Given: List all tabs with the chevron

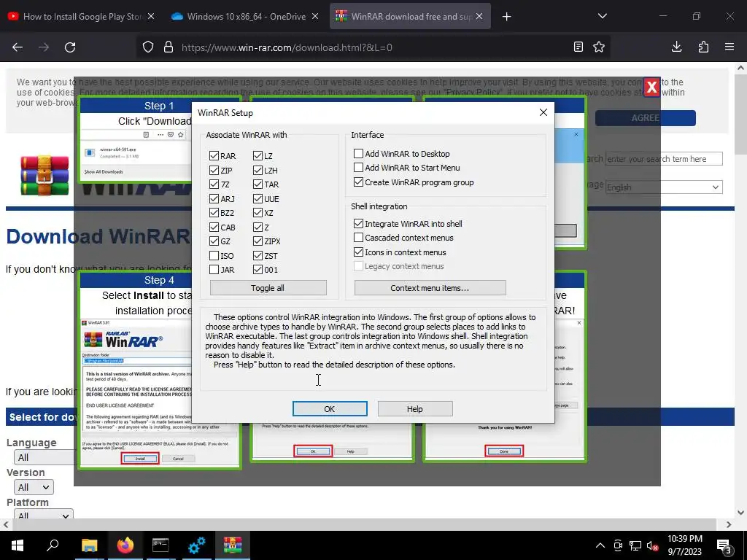Looking at the screenshot, I should click(x=602, y=16).
